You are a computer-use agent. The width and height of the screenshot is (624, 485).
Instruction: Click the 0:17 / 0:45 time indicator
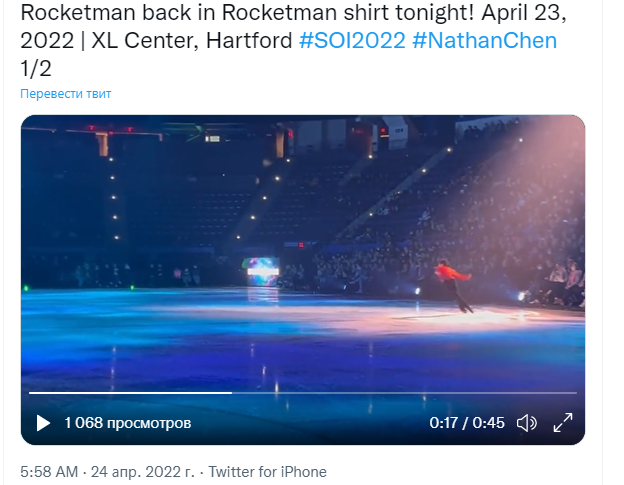click(x=467, y=423)
